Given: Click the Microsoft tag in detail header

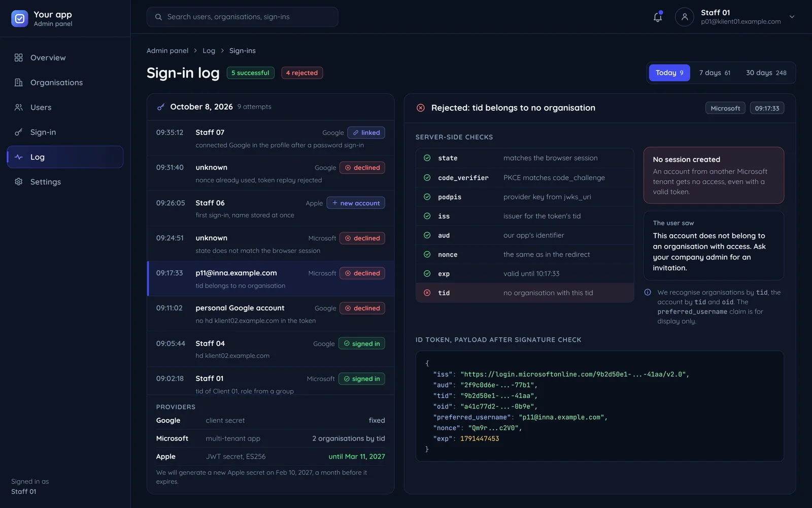Looking at the screenshot, I should tap(725, 108).
